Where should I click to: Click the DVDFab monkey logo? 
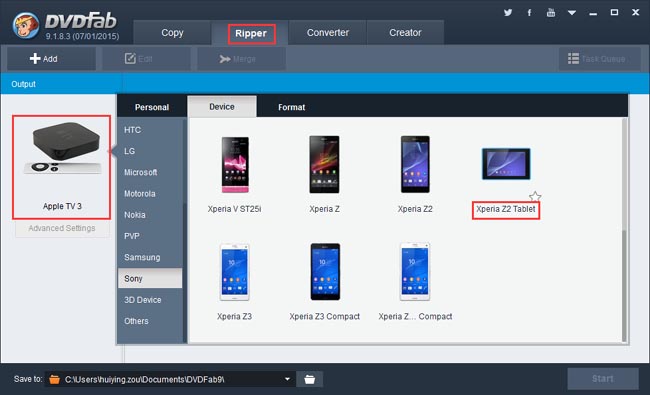26,26
